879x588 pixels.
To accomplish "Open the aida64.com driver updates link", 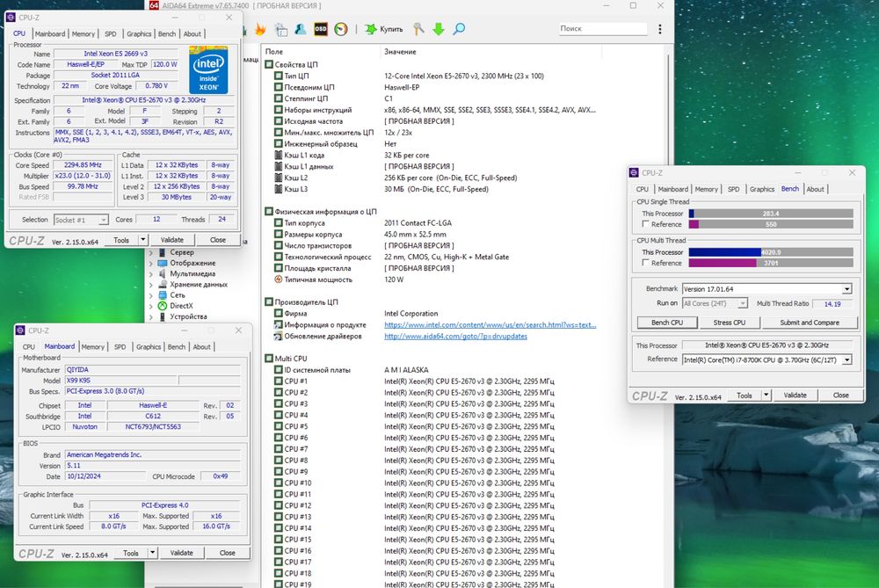I will 455,337.
